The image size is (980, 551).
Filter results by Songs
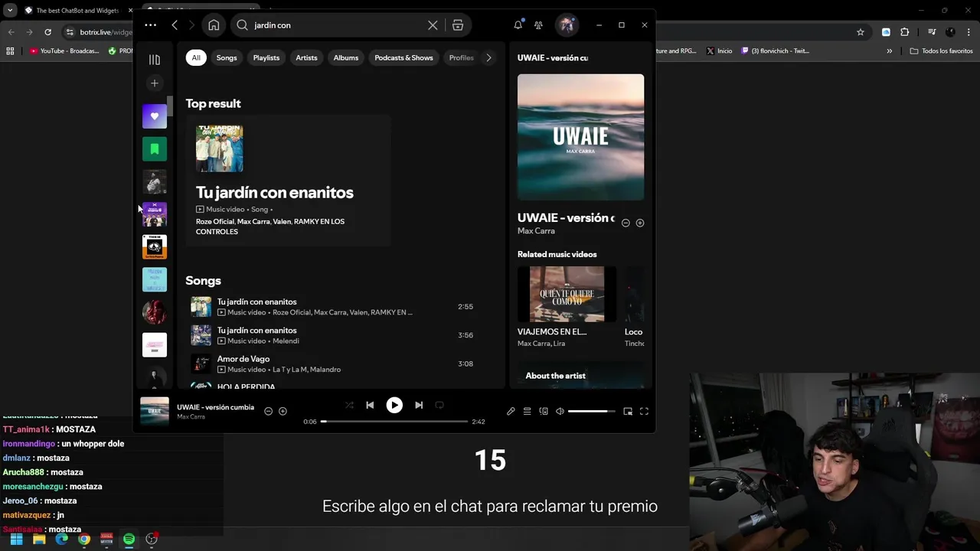point(227,57)
